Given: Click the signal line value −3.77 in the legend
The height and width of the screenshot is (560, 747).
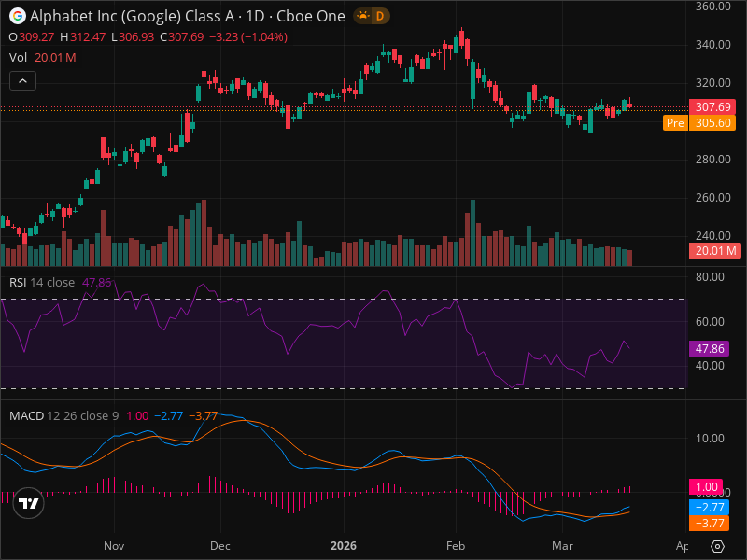Looking at the screenshot, I should click(204, 415).
